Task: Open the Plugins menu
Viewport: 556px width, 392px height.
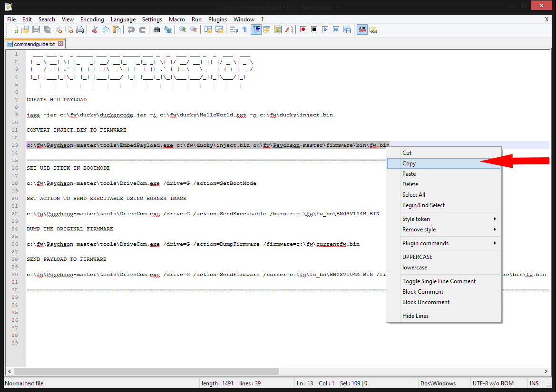Action: 217,19
